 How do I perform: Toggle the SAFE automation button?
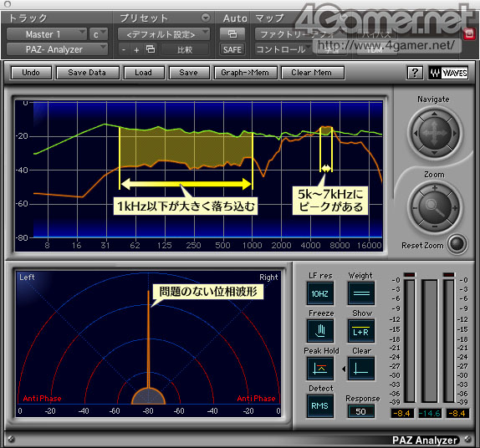[232, 49]
